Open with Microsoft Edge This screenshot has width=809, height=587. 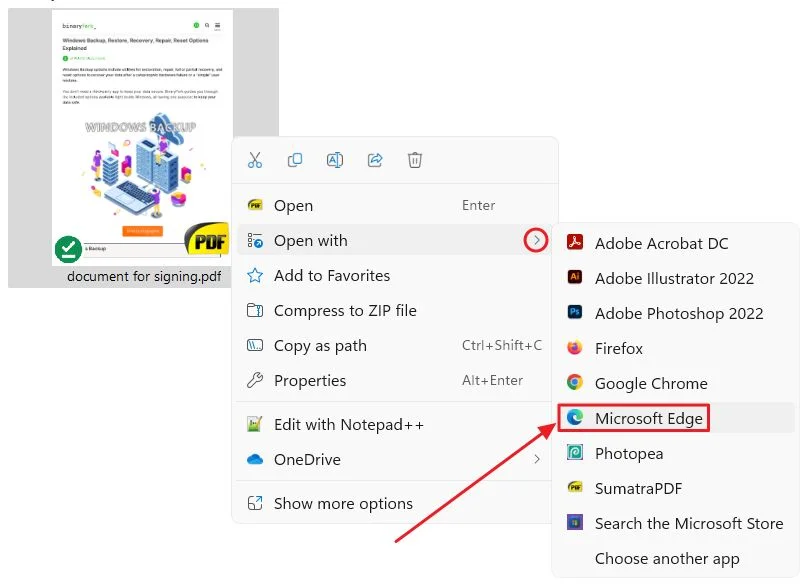[x=676, y=418]
